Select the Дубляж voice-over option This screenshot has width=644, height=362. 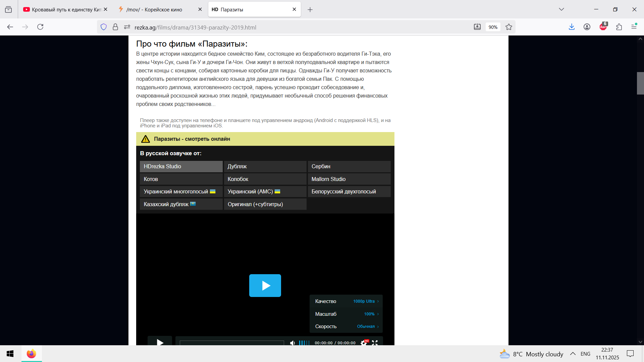click(x=265, y=167)
